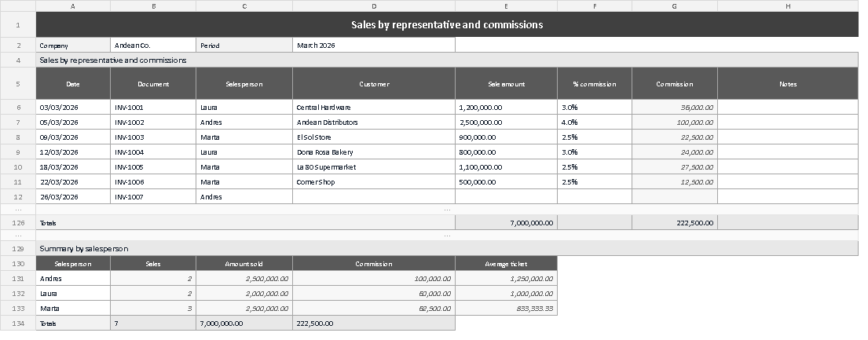Select sale amount 900,000.00
The height and width of the screenshot is (340, 868).
point(506,137)
